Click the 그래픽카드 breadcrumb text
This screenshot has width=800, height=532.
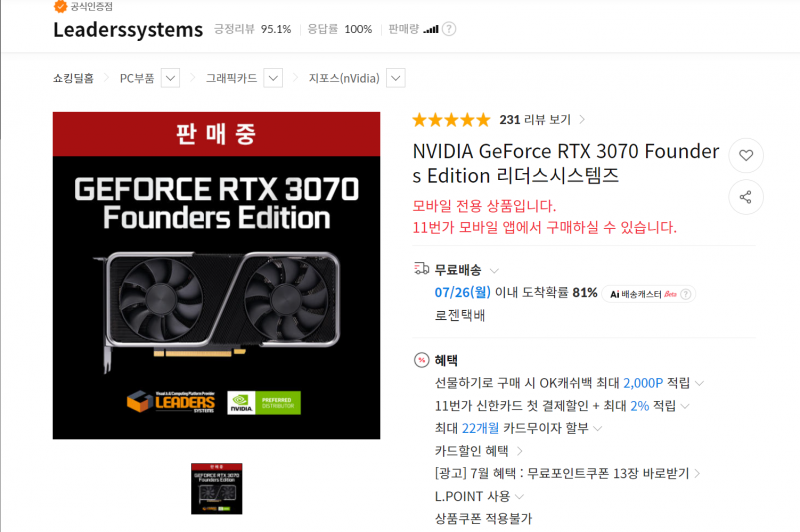click(231, 78)
